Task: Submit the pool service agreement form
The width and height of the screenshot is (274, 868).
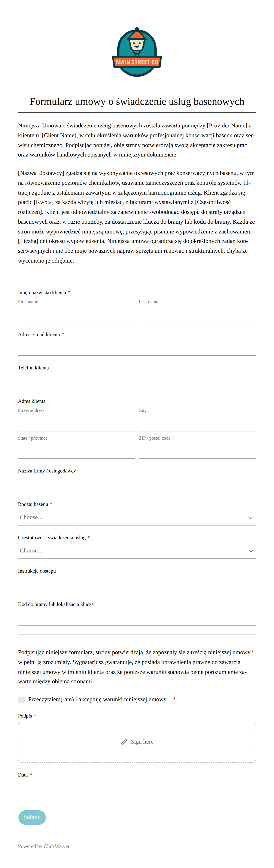Action: (32, 817)
